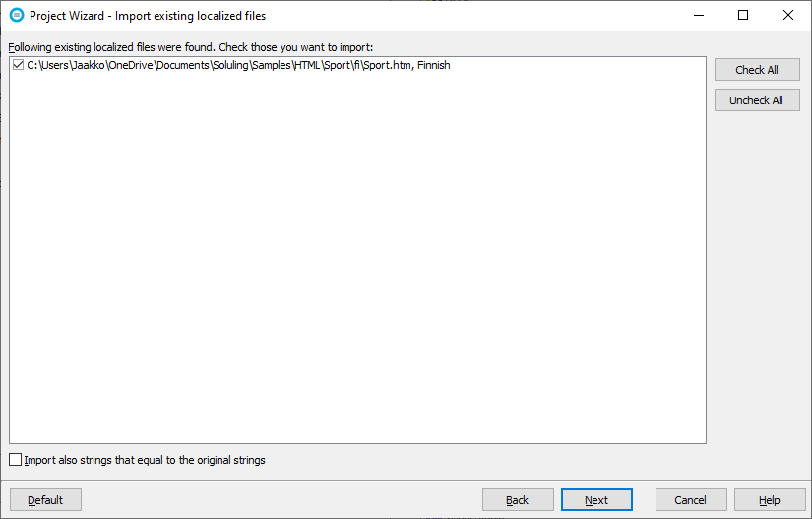Click the Uncheck All button
This screenshot has height=519, width=812.
point(757,100)
